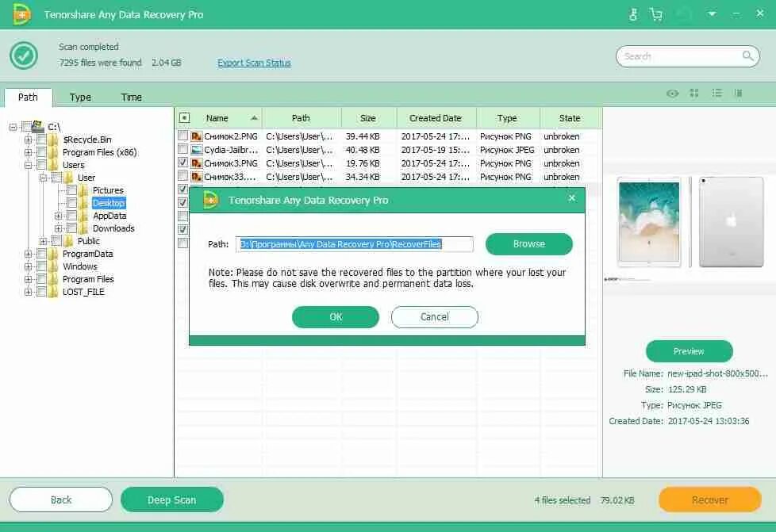Viewport: 776px width, 532px height.
Task: Expand the Downloads tree node
Action: (59, 228)
